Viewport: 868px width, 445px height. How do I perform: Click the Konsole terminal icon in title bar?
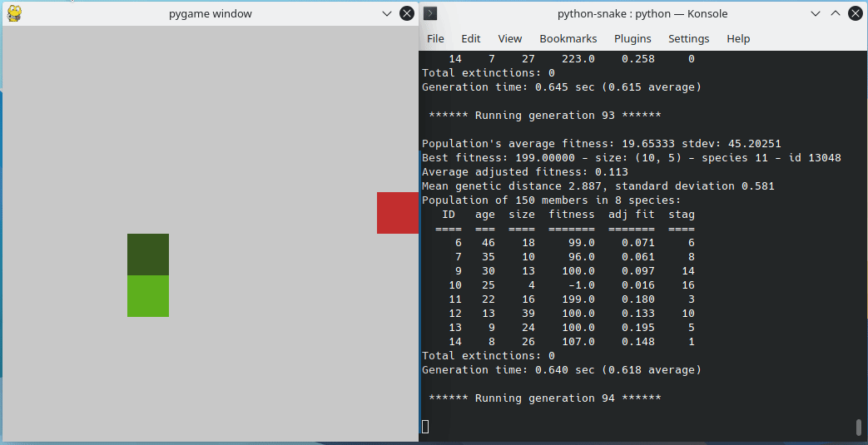point(430,13)
